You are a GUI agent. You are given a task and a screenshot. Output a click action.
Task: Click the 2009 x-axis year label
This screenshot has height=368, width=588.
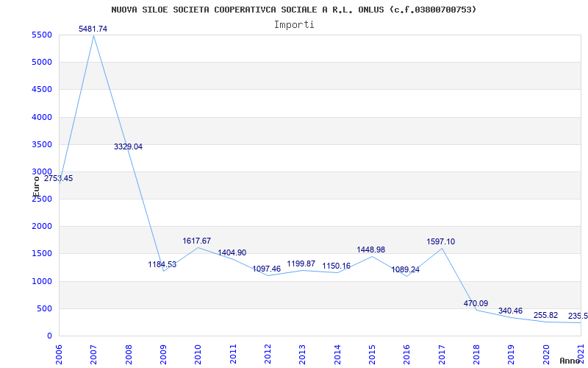tap(163, 353)
